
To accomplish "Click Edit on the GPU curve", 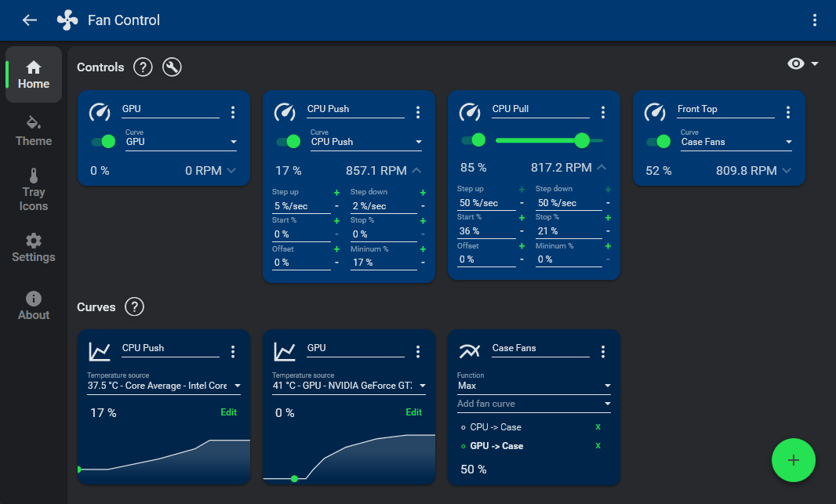I will click(x=413, y=412).
